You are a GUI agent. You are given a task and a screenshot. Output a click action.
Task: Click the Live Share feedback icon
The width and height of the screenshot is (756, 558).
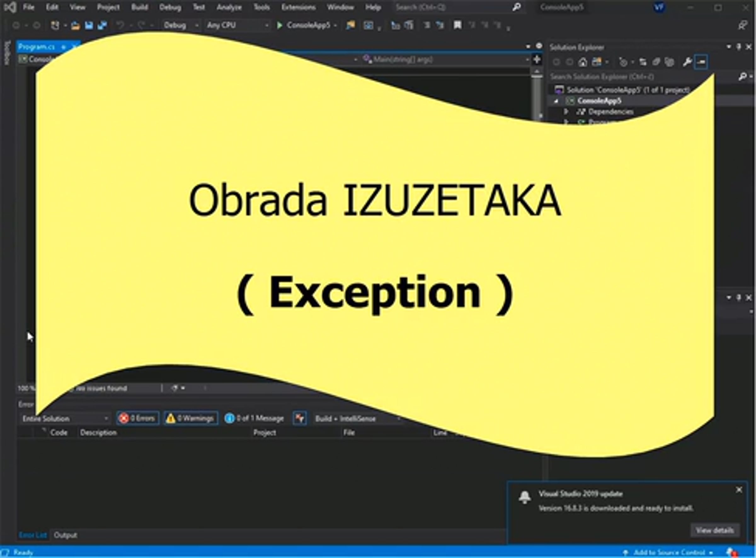pyautogui.click(x=742, y=25)
